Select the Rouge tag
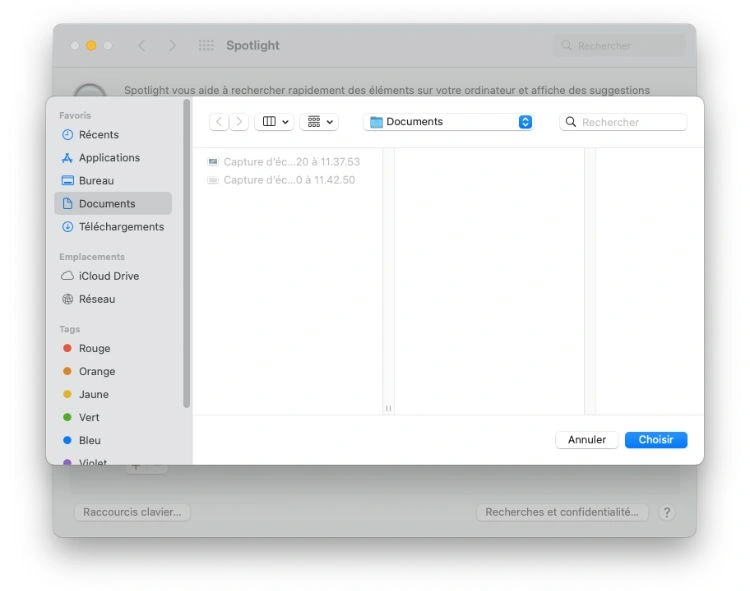 pyautogui.click(x=113, y=348)
